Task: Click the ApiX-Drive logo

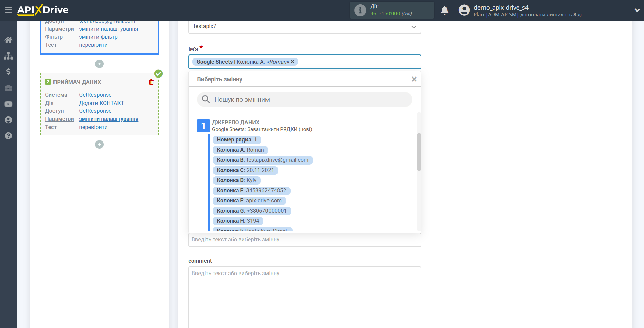Action: [43, 10]
